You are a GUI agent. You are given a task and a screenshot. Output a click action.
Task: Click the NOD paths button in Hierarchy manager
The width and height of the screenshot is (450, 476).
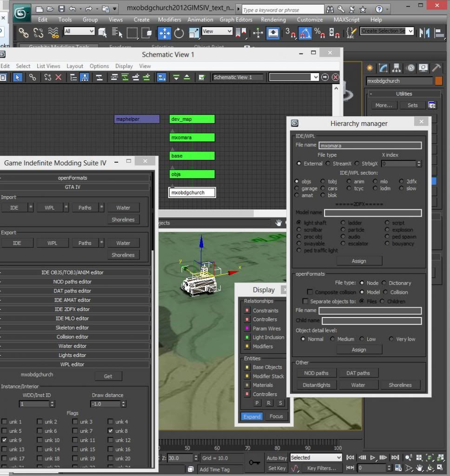(316, 373)
